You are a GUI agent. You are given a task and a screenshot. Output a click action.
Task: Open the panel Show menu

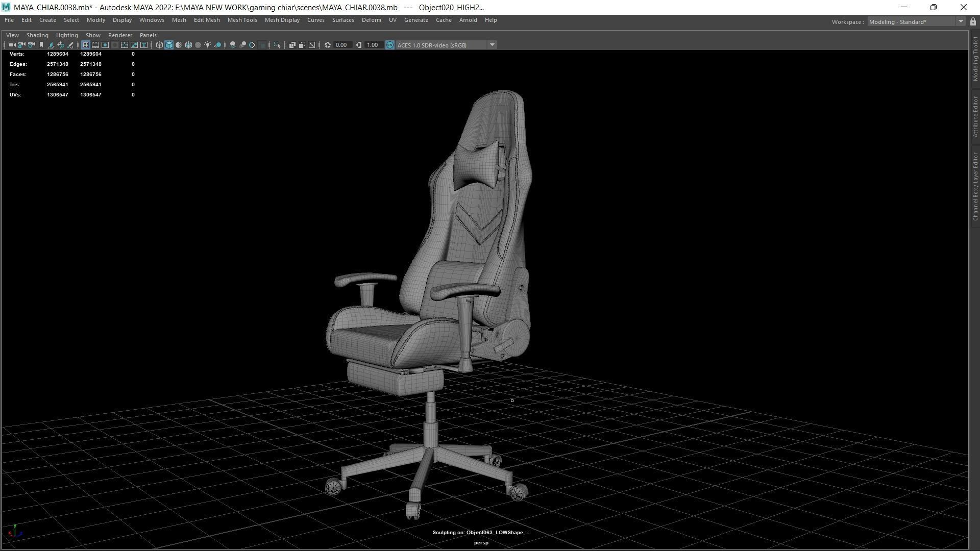coord(93,35)
